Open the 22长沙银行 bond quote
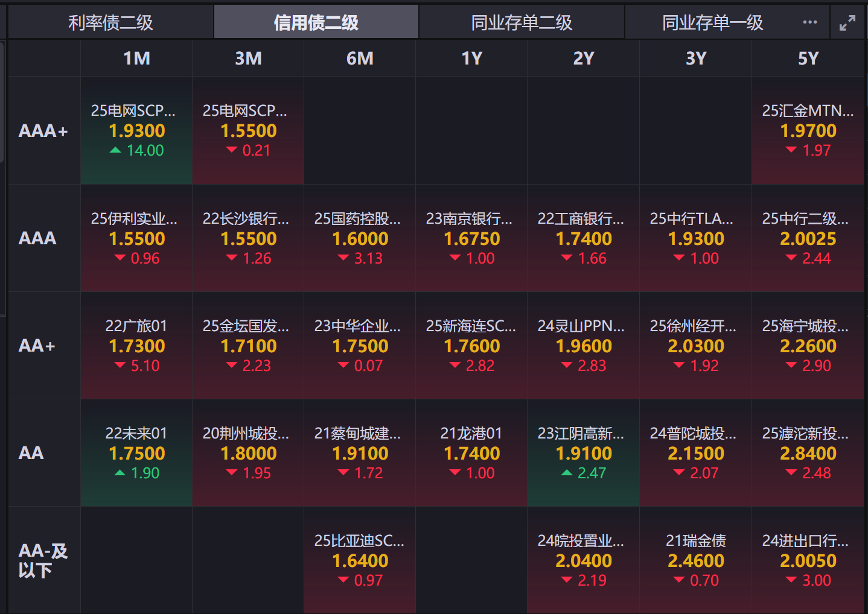Image resolution: width=868 pixels, height=614 pixels. 248,238
